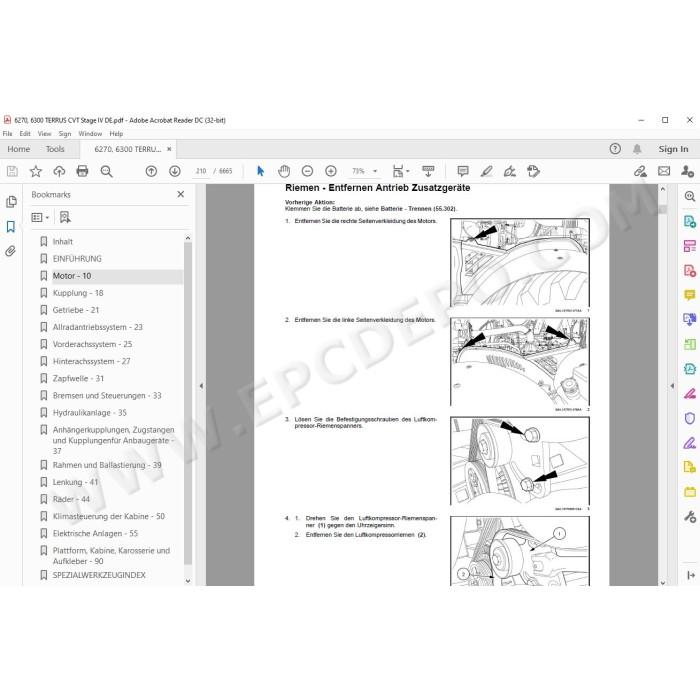The width and height of the screenshot is (700, 700).
Task: Open the notifications bell
Action: point(637,149)
